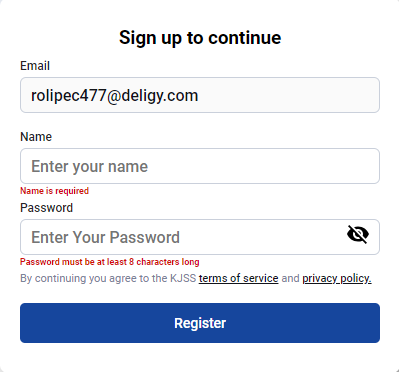Click the 'Enter Your Password' placeholder text

pyautogui.click(x=105, y=237)
